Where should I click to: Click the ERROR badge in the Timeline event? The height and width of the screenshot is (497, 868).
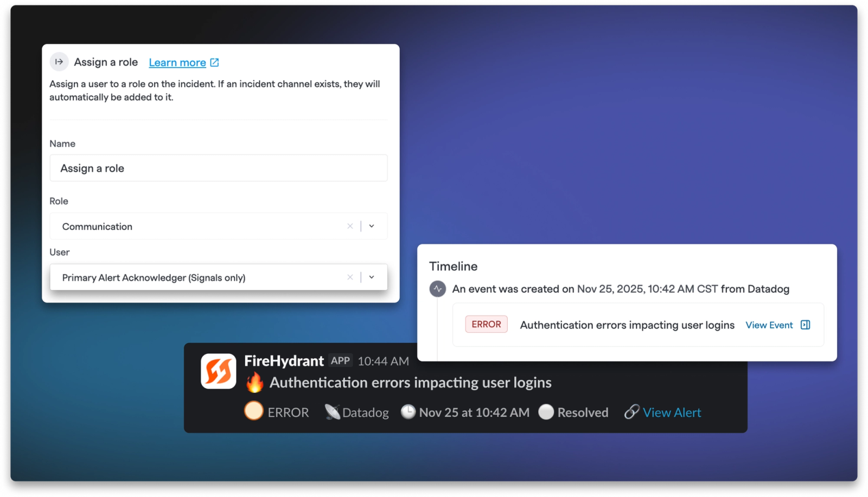click(x=486, y=324)
